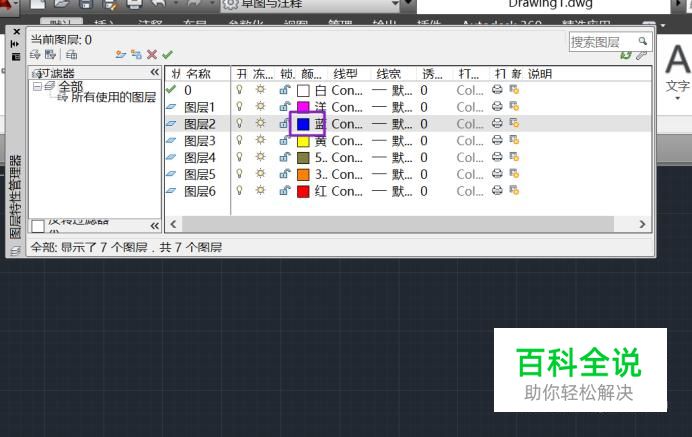
Task: Select the 全部 filter in tree
Action: [x=71, y=86]
